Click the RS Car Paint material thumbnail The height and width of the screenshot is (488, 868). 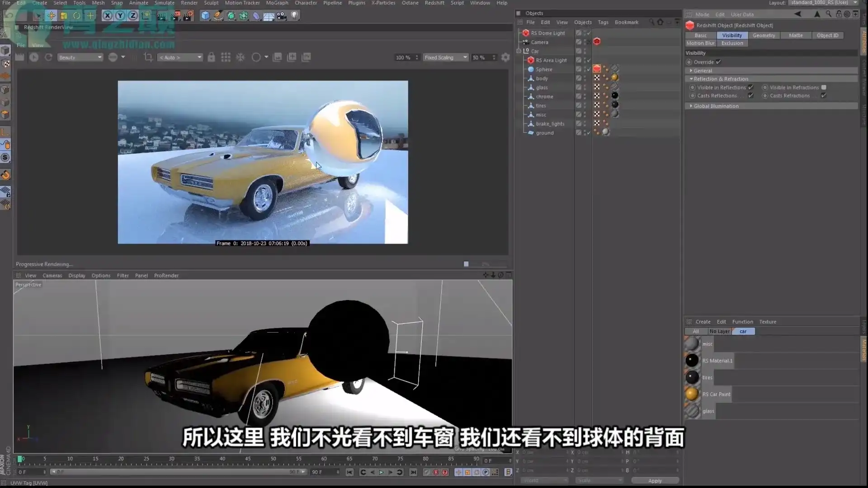coord(692,394)
